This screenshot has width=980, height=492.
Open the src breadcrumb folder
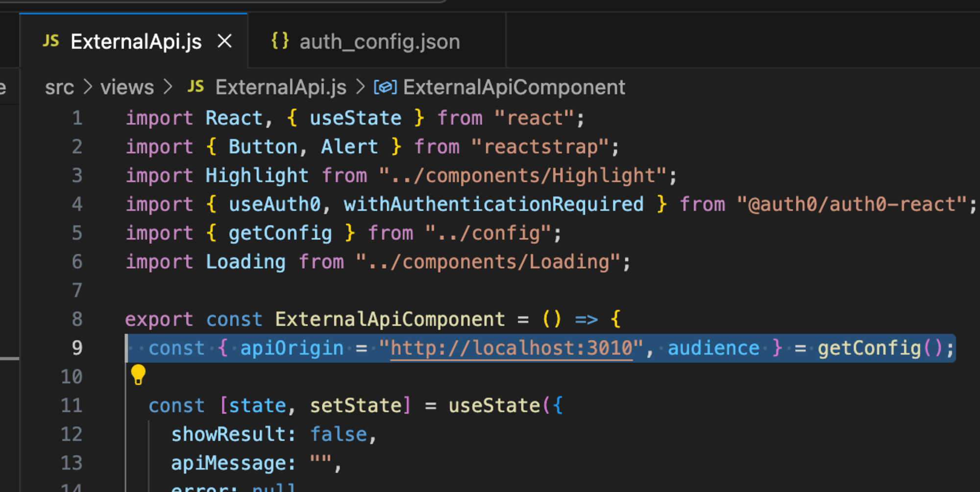(x=59, y=88)
